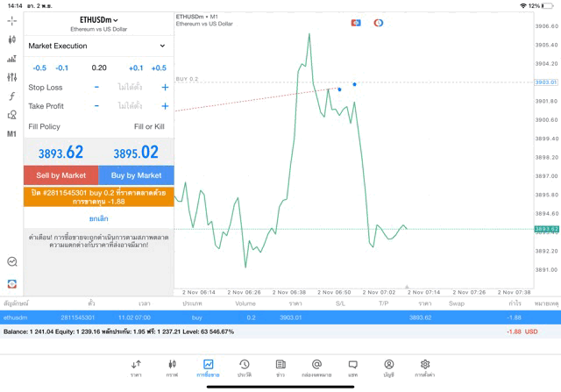Open Fill or Kill policy selector
Screen dimensions: 561x392
point(148,127)
